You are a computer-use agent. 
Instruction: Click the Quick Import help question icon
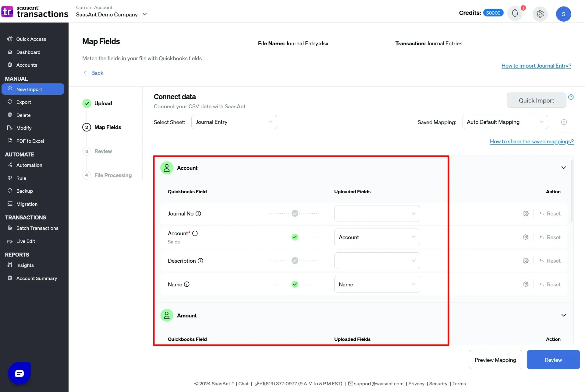pyautogui.click(x=571, y=97)
